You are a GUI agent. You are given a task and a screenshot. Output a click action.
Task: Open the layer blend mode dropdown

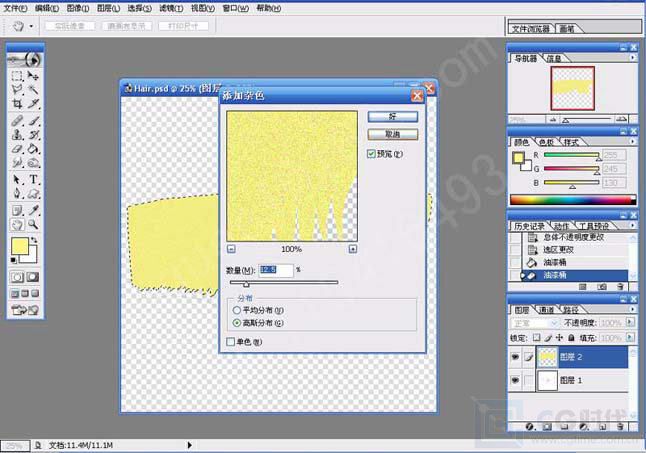coord(556,324)
